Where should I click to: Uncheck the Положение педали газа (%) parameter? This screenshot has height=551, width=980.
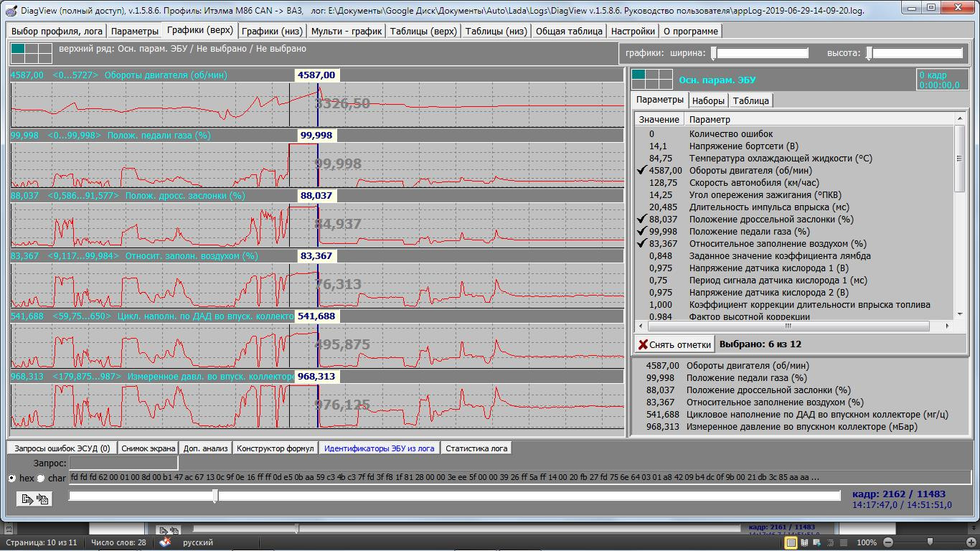click(642, 232)
